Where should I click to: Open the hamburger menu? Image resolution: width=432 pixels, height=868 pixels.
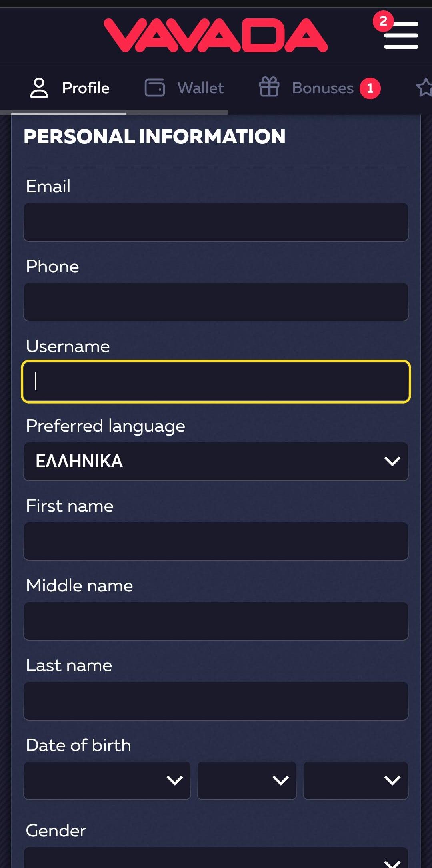pos(401,36)
